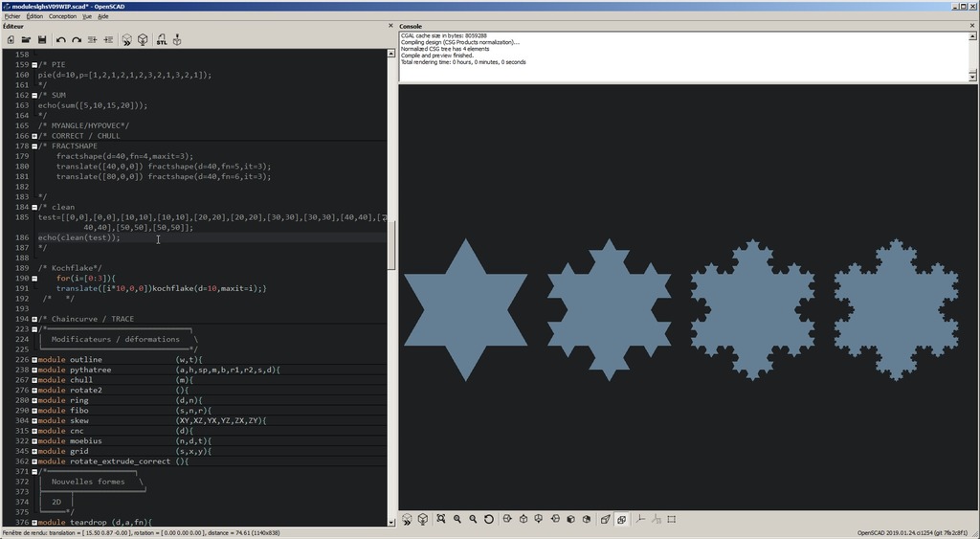980x539 pixels.
Task: Switch to Top view
Action: click(523, 519)
